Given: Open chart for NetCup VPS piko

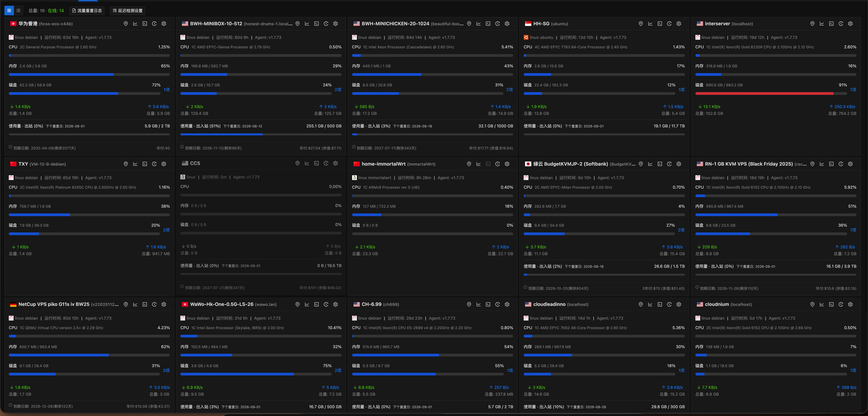Looking at the screenshot, I should click(135, 304).
